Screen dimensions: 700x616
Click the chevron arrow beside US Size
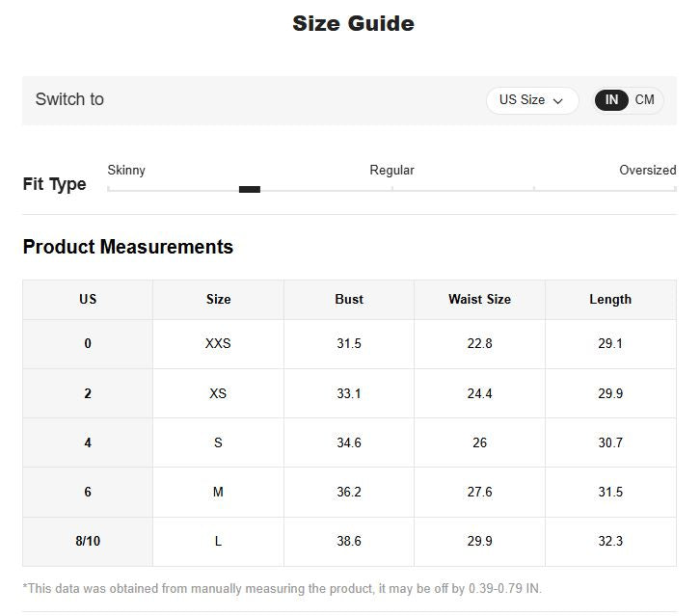tap(558, 101)
